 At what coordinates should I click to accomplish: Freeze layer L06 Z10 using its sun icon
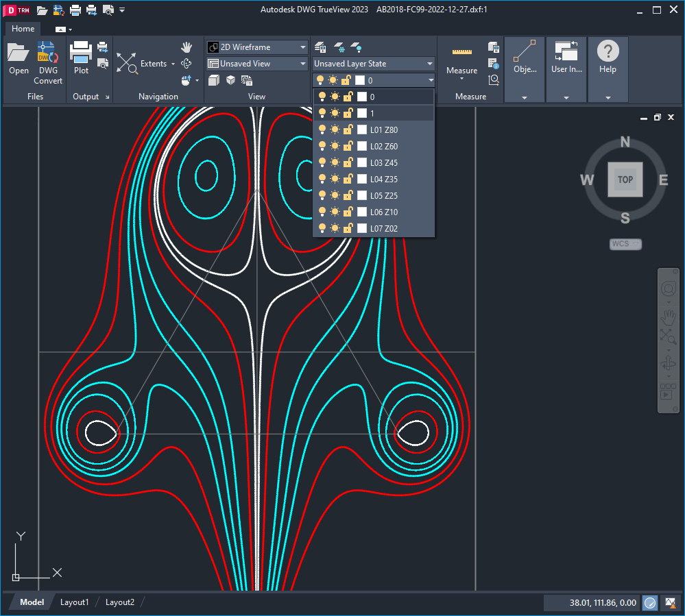(x=334, y=212)
